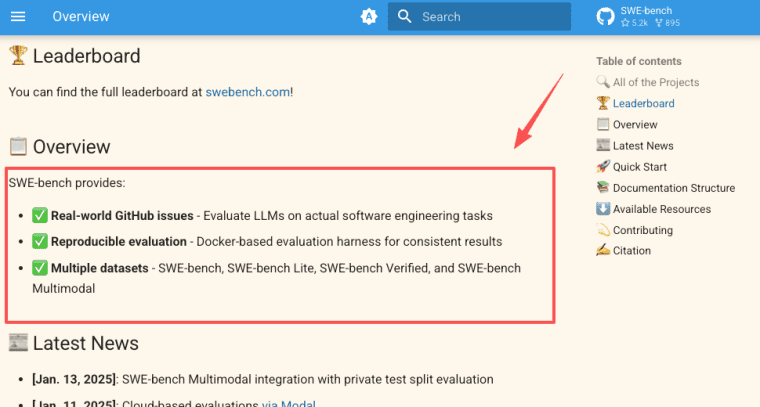Image resolution: width=760 pixels, height=407 pixels.
Task: Click the Latest News section heading
Action: pyautogui.click(x=86, y=344)
